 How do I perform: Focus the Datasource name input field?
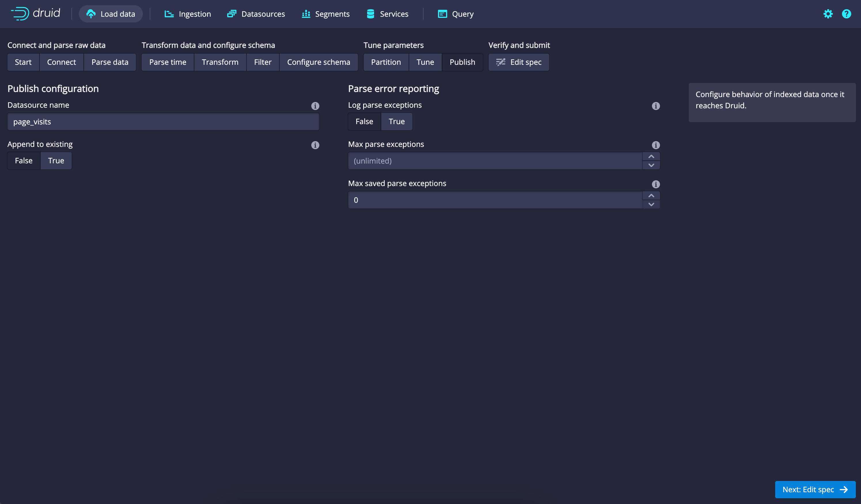(163, 122)
